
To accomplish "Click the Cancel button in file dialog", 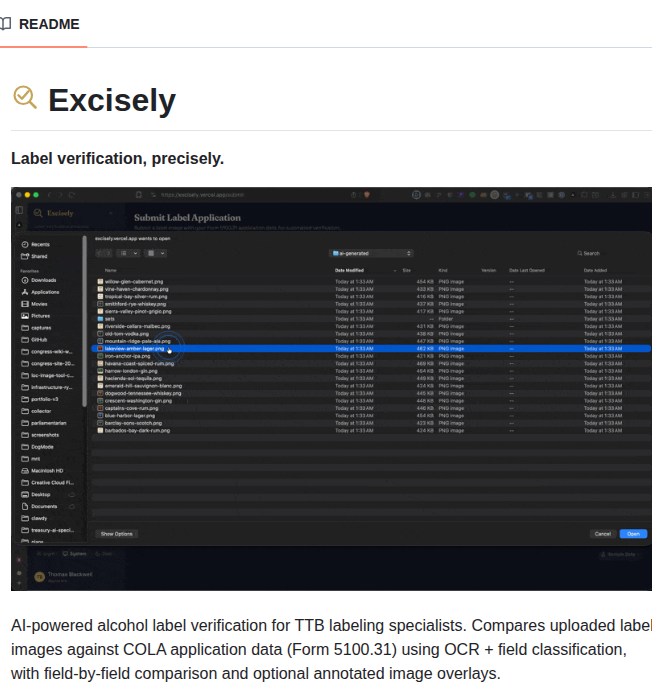I will click(x=603, y=534).
